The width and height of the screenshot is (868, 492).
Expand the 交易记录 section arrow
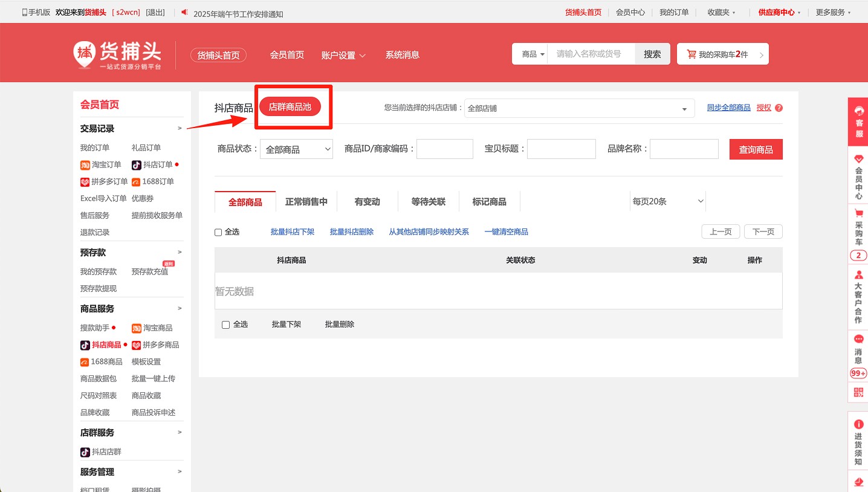180,128
